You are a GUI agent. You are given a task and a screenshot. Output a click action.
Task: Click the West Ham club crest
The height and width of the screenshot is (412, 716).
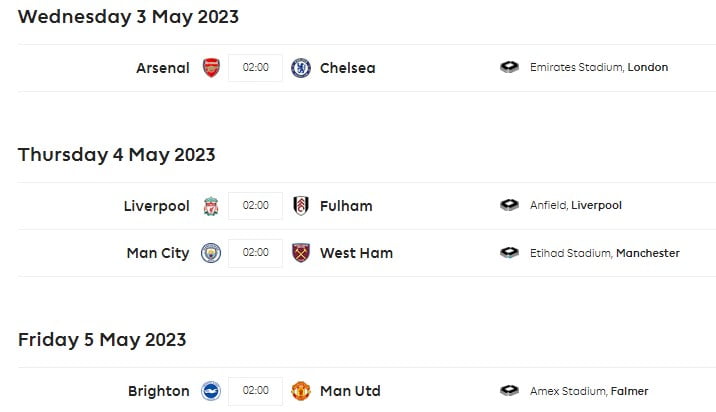tap(300, 253)
